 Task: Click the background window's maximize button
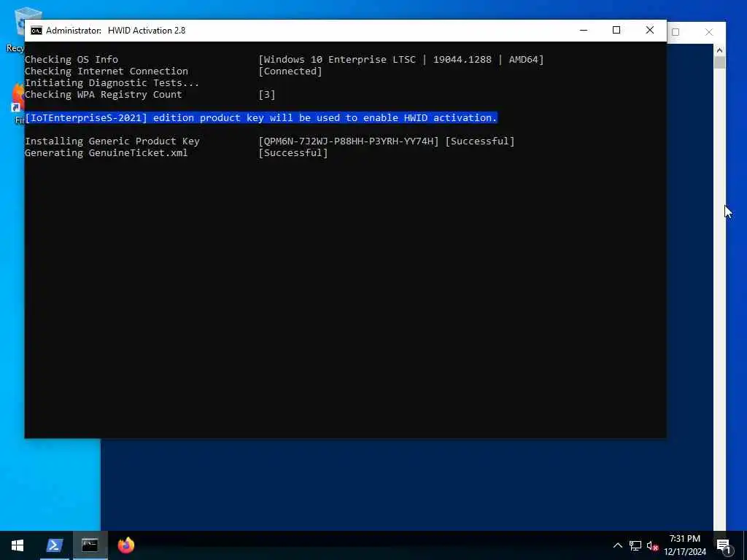pyautogui.click(x=676, y=32)
